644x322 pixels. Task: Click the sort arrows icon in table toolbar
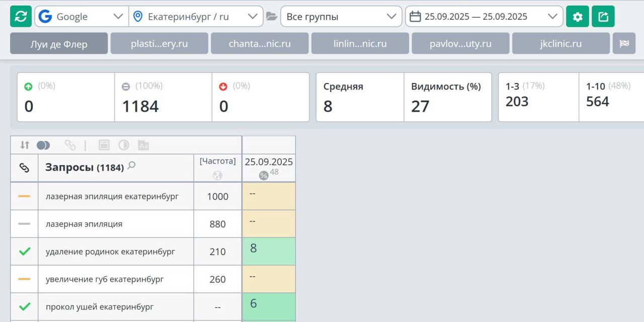tap(25, 145)
